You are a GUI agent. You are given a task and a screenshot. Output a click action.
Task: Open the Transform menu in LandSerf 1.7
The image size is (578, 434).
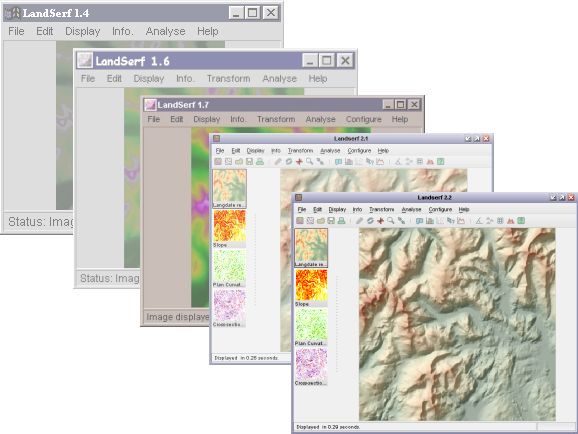[x=276, y=119]
